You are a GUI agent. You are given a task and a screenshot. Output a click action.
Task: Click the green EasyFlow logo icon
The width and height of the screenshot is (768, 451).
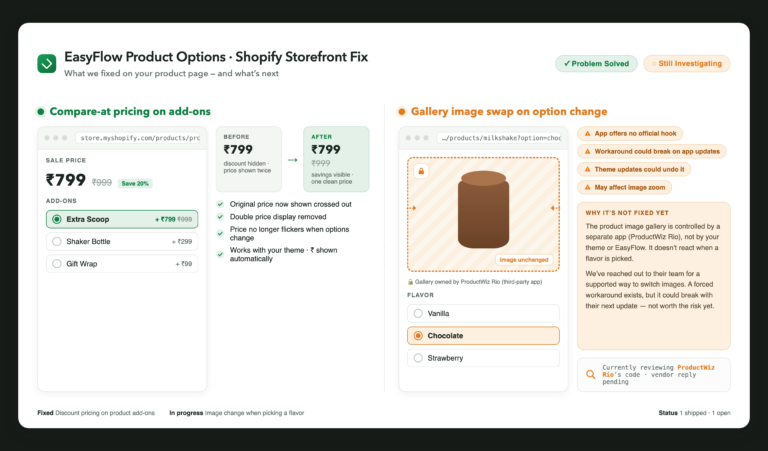tap(47, 63)
